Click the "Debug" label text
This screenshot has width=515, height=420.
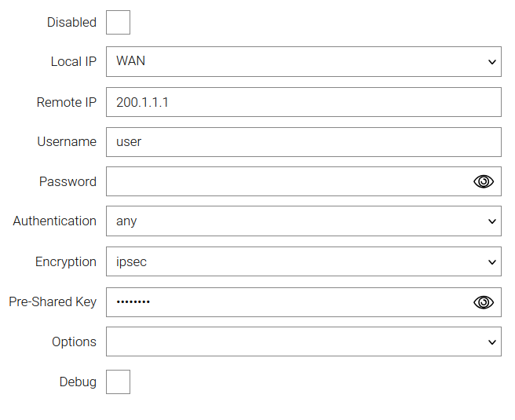(78, 382)
